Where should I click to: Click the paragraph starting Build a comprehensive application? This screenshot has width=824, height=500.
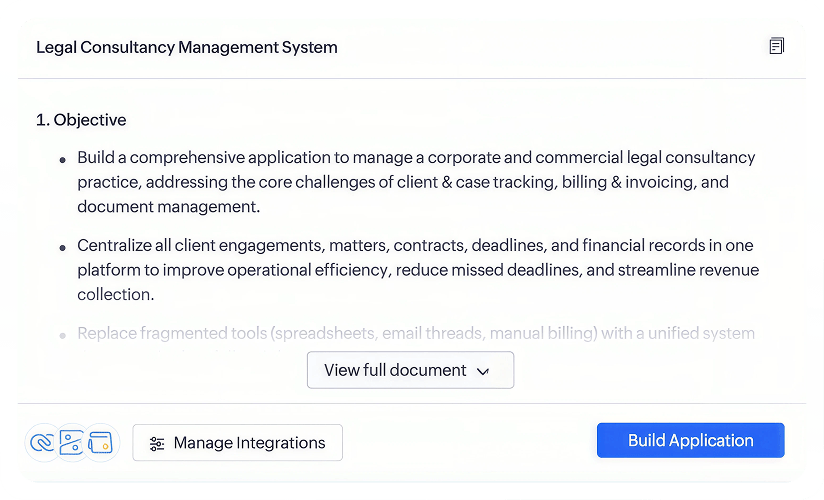pos(416,182)
